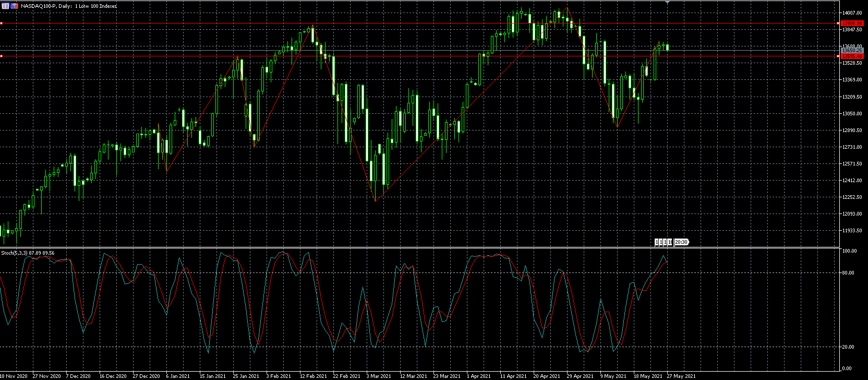Select left anchor of lower red horizontal line
The image size is (868, 380).
click(2, 56)
